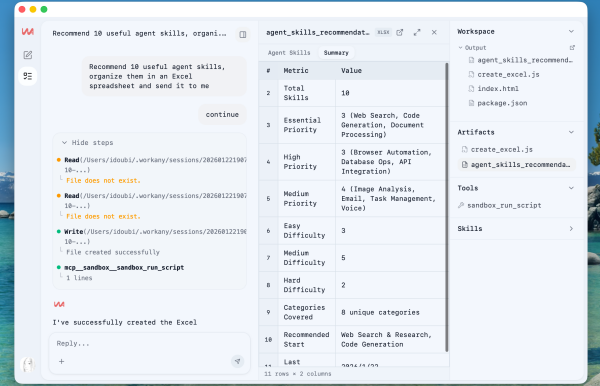Image resolution: width=600 pixels, height=386 pixels.
Task: Select agent_skills_recommenda artifact under Artifacts
Action: (516, 164)
